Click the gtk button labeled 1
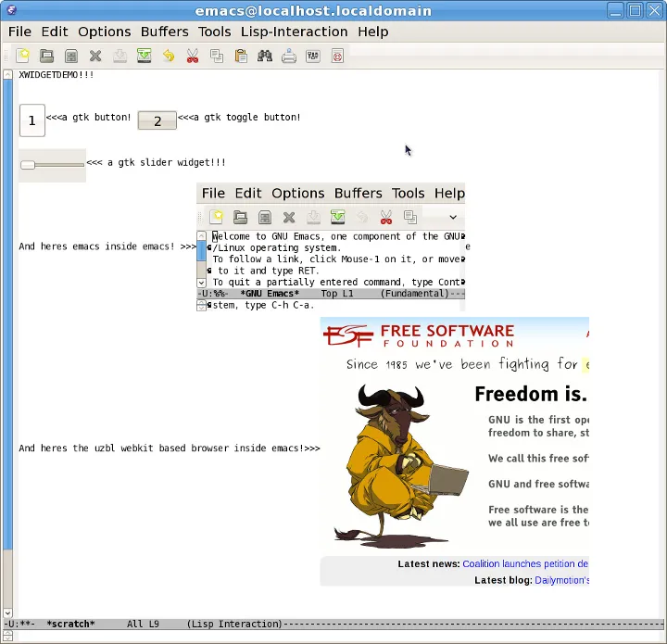 (31, 120)
